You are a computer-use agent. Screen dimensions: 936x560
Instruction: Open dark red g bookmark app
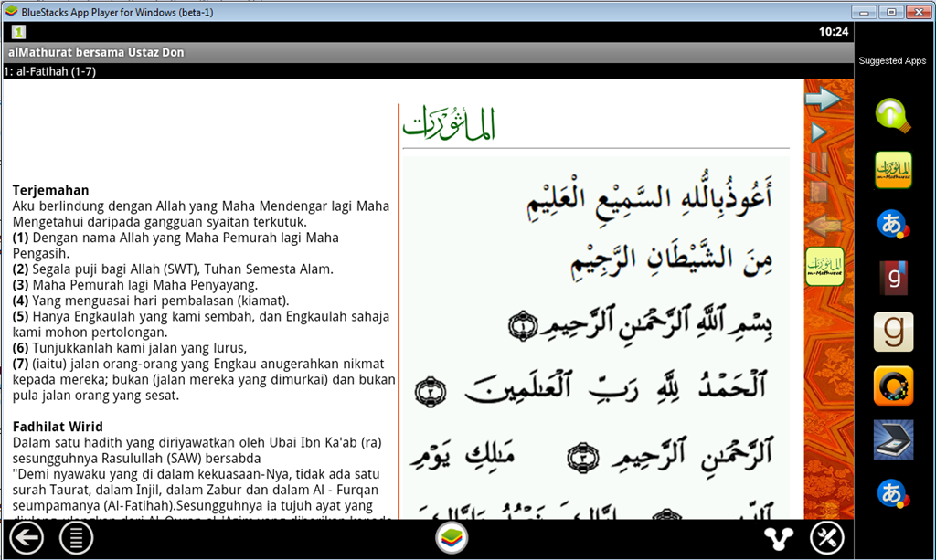(893, 278)
